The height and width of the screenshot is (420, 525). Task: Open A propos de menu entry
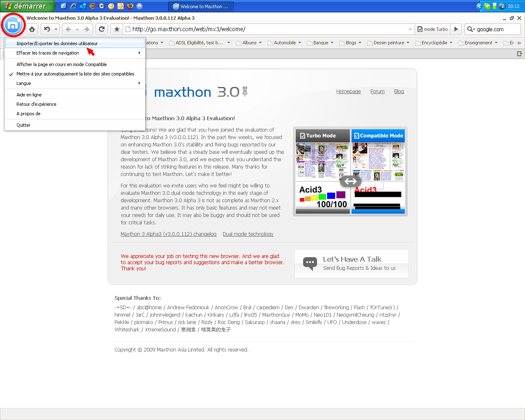[75, 114]
